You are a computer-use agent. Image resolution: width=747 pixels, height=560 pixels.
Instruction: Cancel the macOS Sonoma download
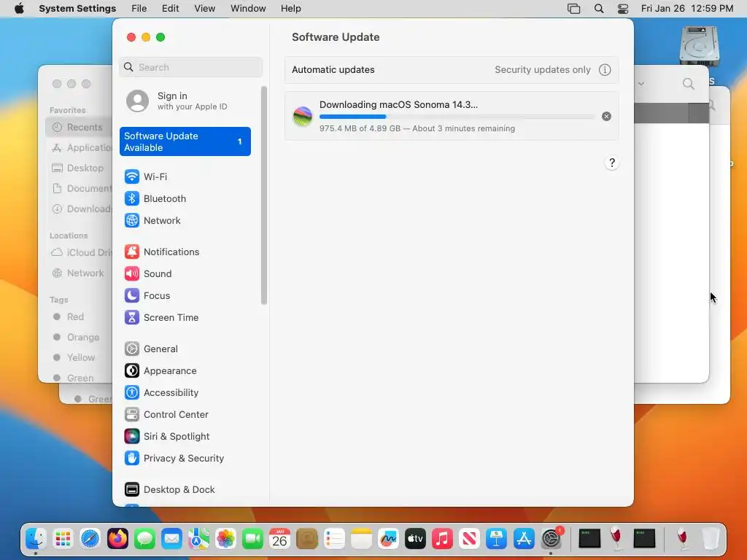[x=606, y=117]
